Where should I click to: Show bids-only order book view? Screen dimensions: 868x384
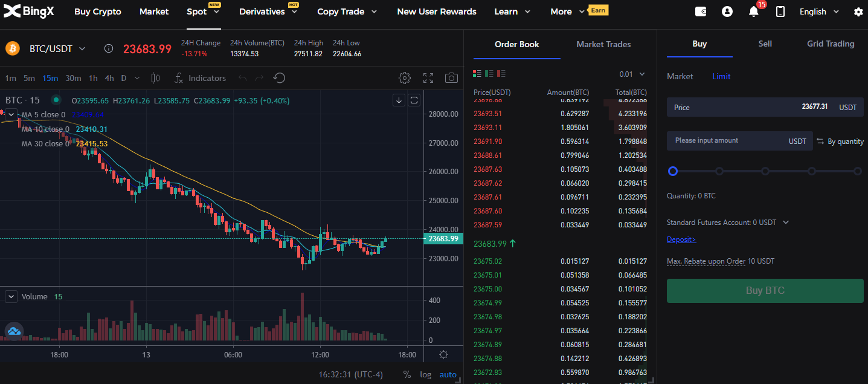click(489, 74)
